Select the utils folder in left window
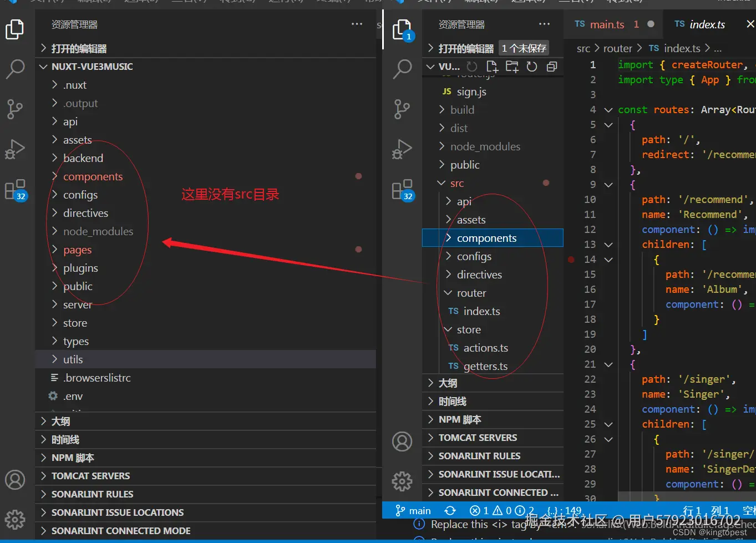The width and height of the screenshot is (756, 543). tap(206, 359)
